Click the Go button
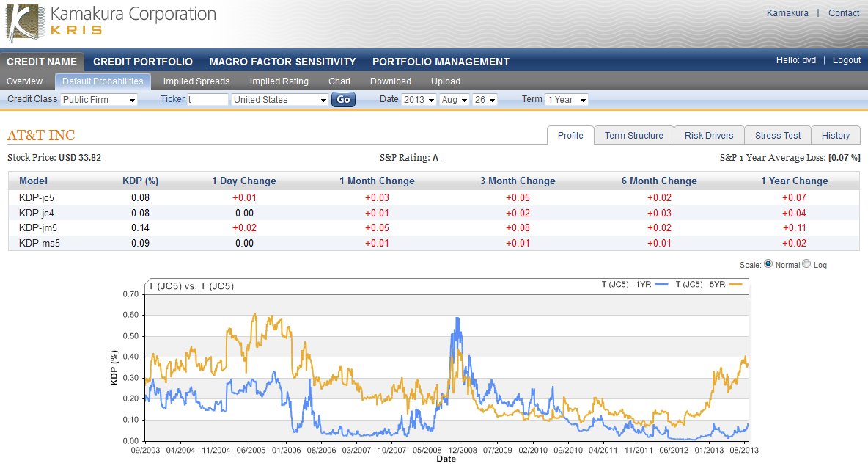Viewport: 868px width, 466px height. click(343, 100)
